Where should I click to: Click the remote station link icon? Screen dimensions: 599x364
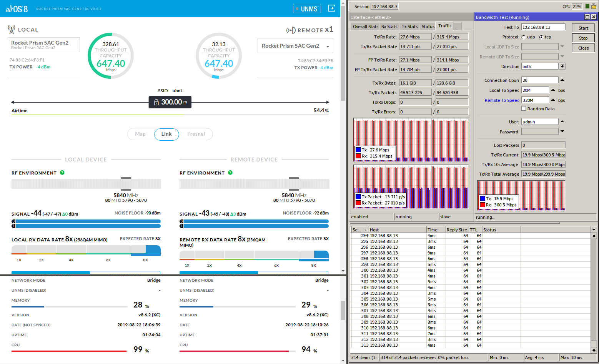291,30
